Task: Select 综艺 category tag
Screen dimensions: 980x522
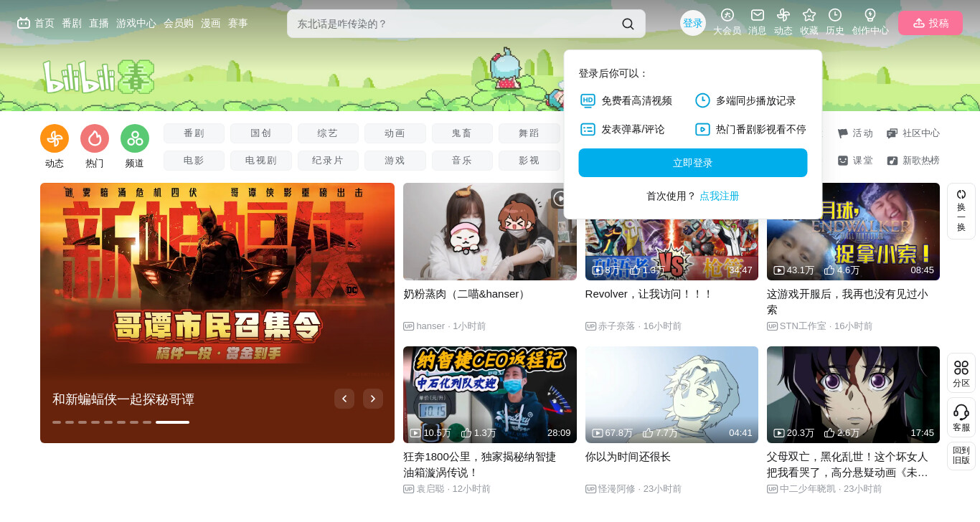Action: tap(328, 133)
